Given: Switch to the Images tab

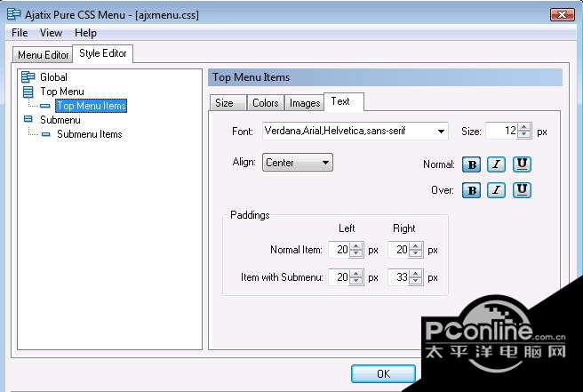Looking at the screenshot, I should coord(305,102).
